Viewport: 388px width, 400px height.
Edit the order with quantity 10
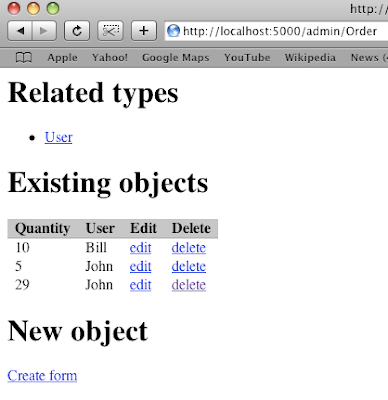140,248
